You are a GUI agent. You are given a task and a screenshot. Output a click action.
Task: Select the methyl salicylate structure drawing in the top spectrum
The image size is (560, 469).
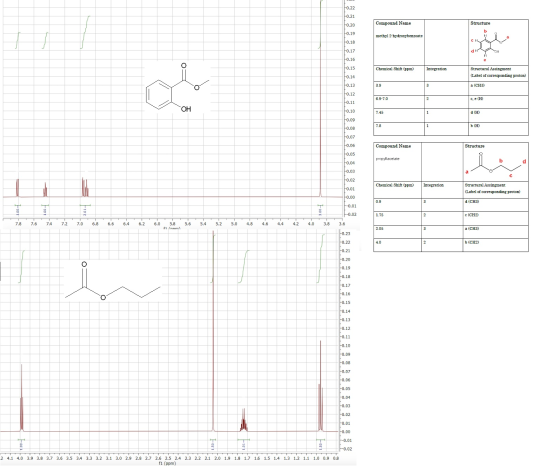(x=178, y=87)
